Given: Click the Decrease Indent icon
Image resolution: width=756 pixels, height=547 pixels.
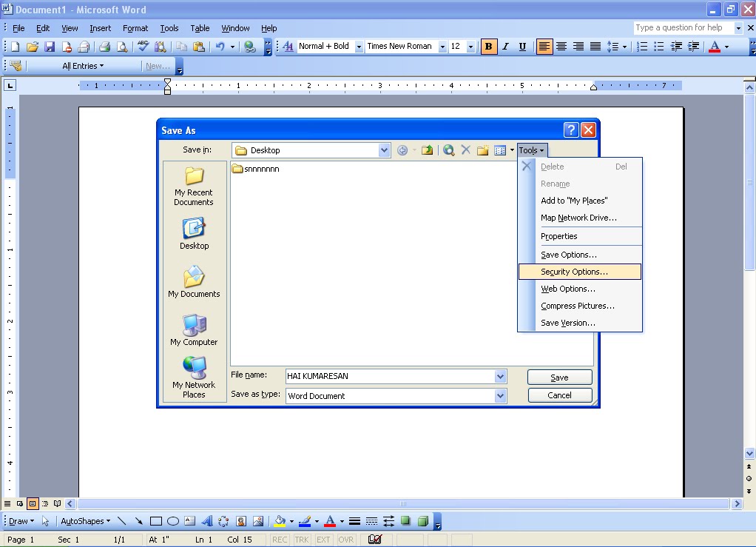Looking at the screenshot, I should [676, 47].
